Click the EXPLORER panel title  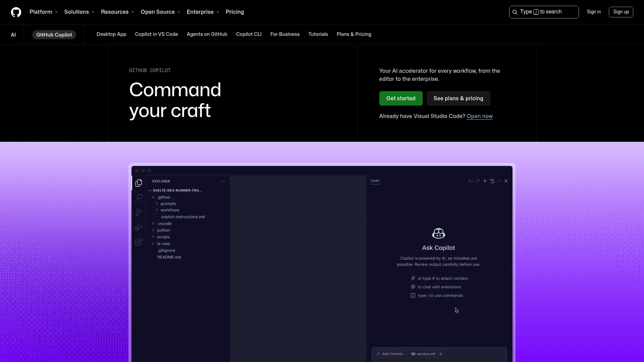coord(161,181)
